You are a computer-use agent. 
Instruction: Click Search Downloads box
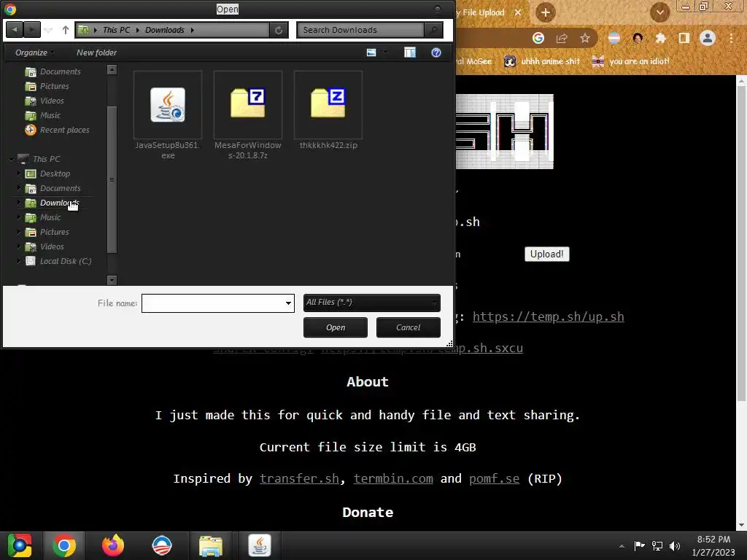360,30
